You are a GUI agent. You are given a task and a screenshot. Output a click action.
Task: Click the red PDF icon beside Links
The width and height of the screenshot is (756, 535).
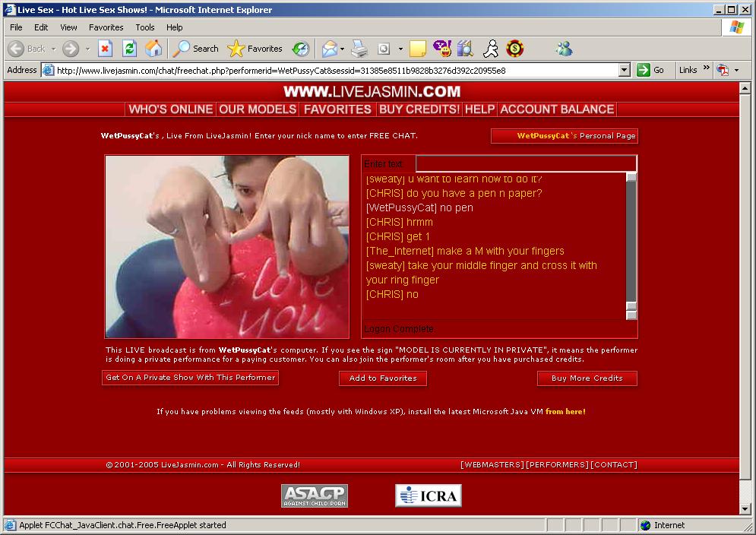(x=723, y=71)
